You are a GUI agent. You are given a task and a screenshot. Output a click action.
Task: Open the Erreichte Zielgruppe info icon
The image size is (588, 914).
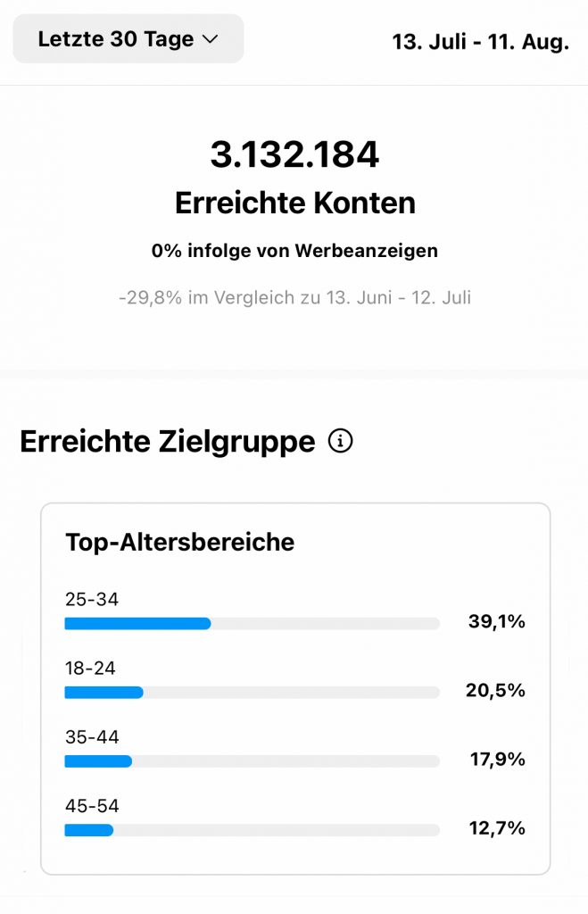click(340, 441)
